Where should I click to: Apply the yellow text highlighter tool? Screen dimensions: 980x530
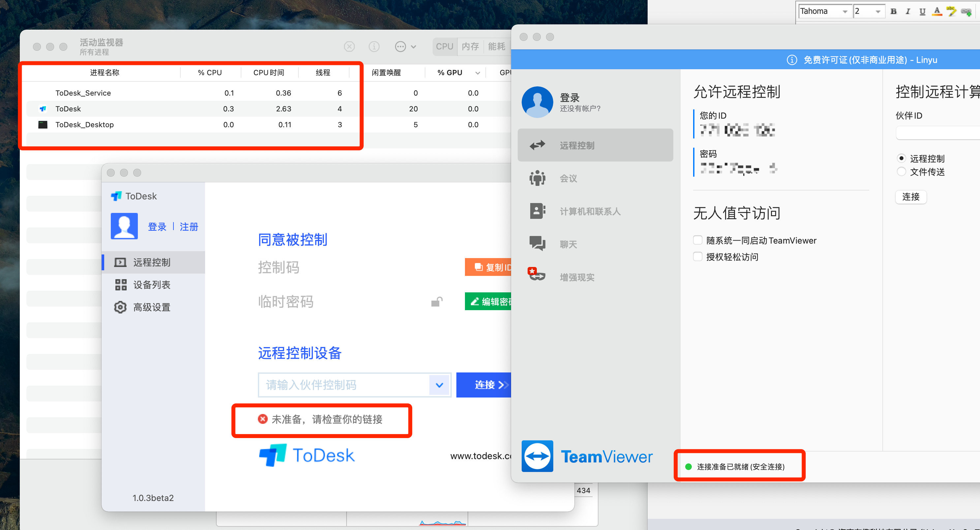pyautogui.click(x=951, y=12)
